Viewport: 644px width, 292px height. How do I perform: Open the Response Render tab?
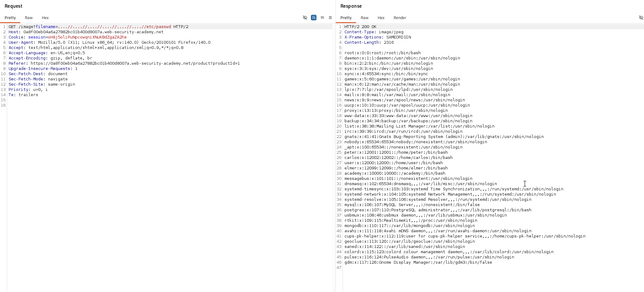pyautogui.click(x=400, y=18)
